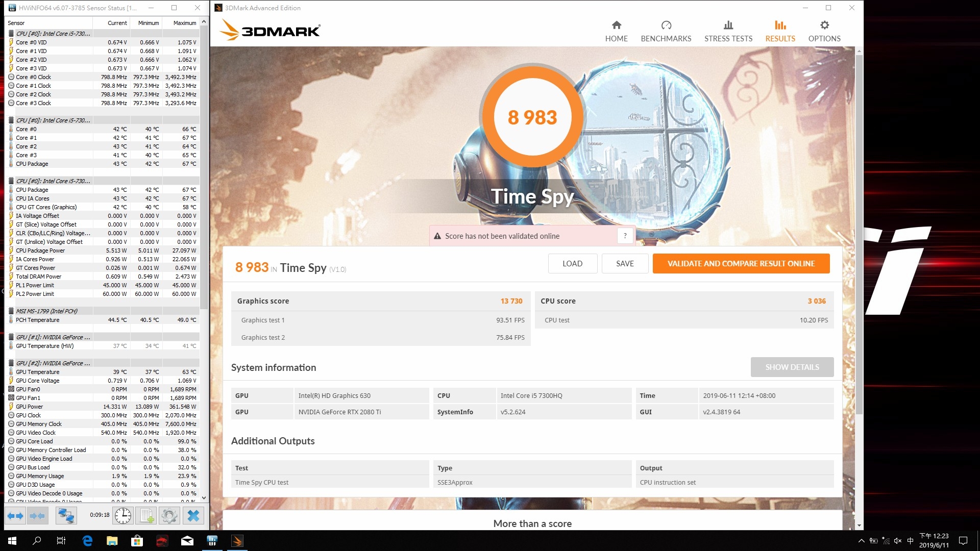
Task: Open OPTIONS tab in 3DMark
Action: (x=824, y=31)
